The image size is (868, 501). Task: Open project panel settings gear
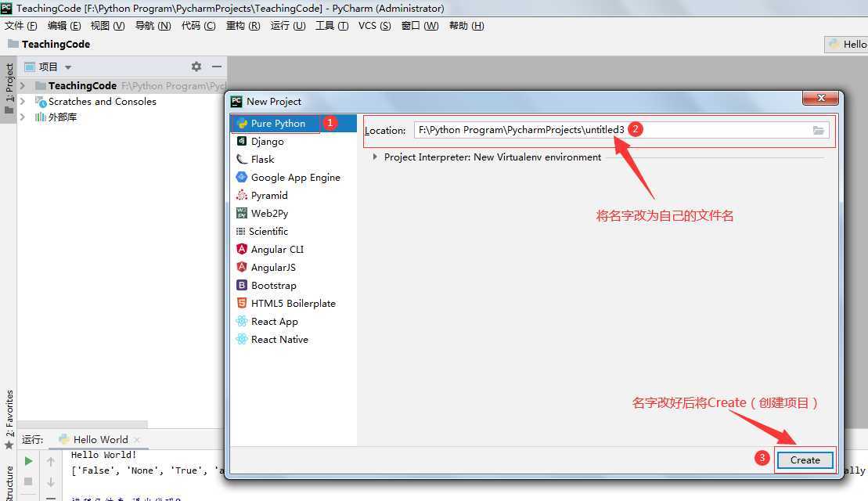point(196,67)
